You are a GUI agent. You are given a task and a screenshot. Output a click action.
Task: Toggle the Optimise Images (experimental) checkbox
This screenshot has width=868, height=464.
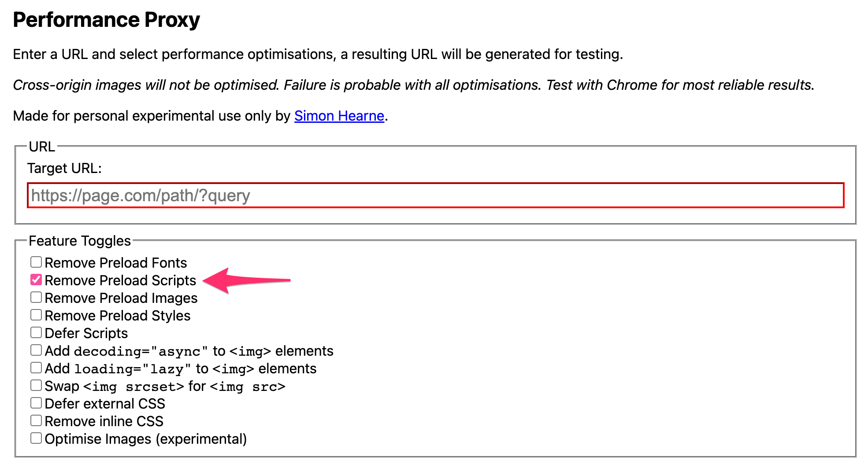36,438
